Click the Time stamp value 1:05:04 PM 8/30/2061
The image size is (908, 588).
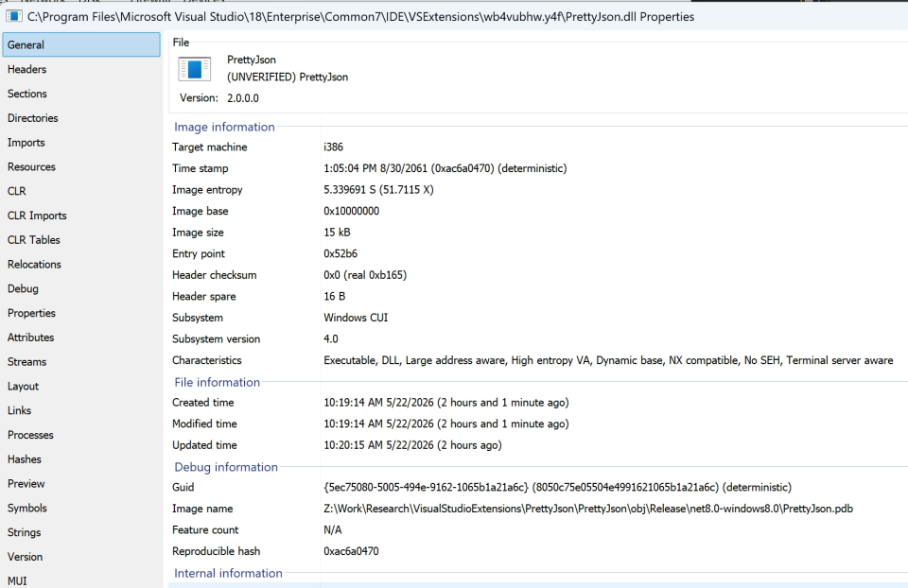(445, 168)
